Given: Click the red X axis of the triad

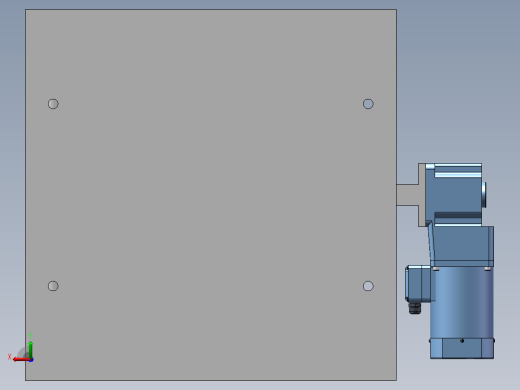Looking at the screenshot, I should (21, 359).
